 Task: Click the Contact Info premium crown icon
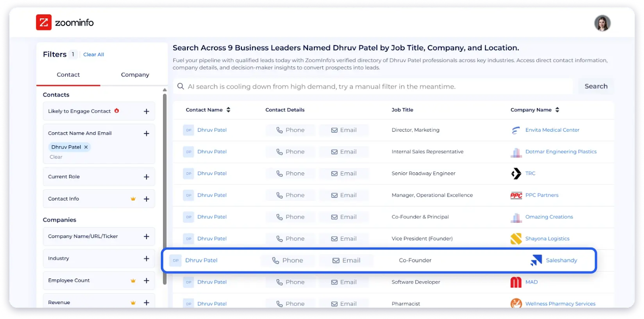coord(133,199)
